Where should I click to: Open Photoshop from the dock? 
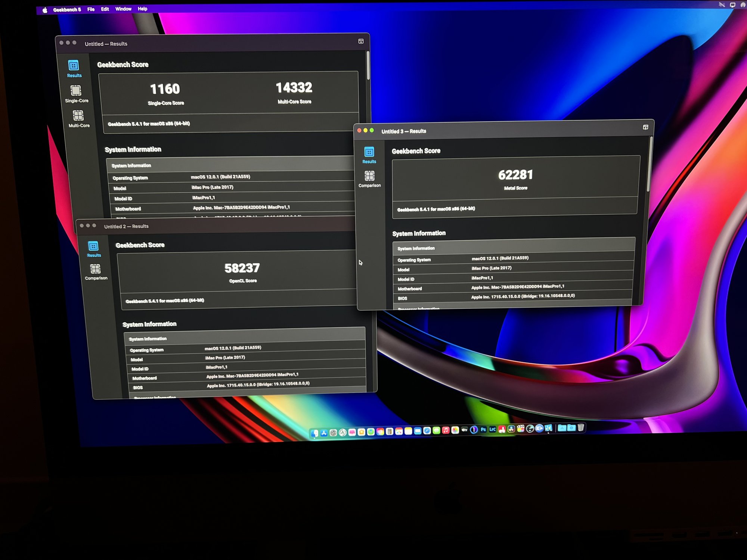tap(483, 429)
